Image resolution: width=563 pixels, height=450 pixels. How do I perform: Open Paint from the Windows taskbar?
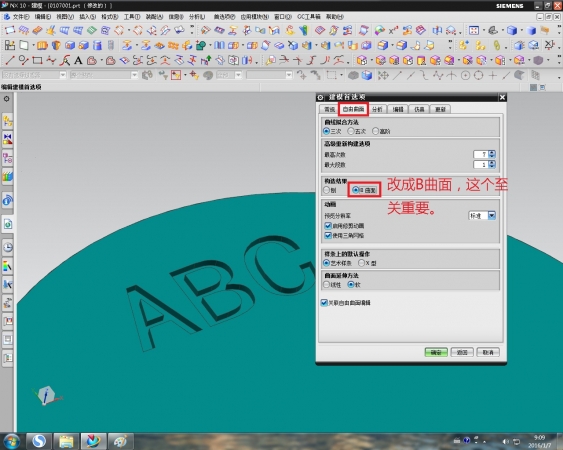click(x=121, y=441)
